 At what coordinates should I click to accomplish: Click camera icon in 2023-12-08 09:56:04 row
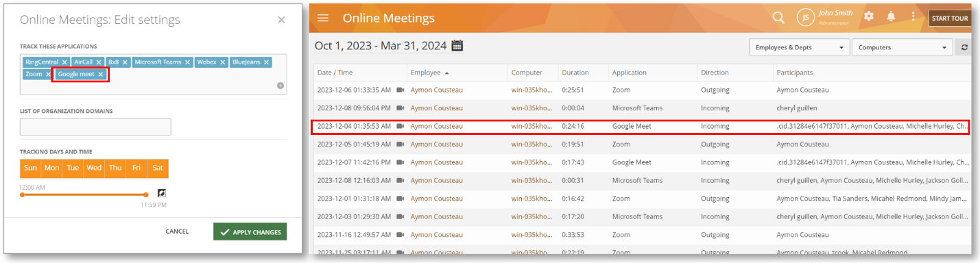401,108
